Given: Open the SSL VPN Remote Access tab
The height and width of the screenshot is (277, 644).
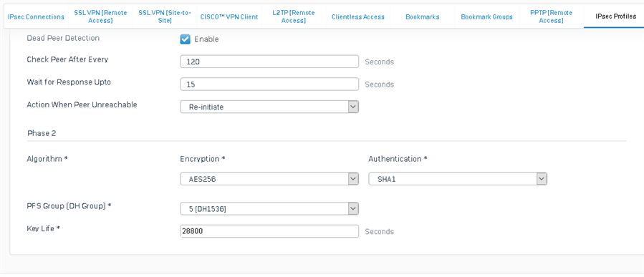Looking at the screenshot, I should 100,17.
